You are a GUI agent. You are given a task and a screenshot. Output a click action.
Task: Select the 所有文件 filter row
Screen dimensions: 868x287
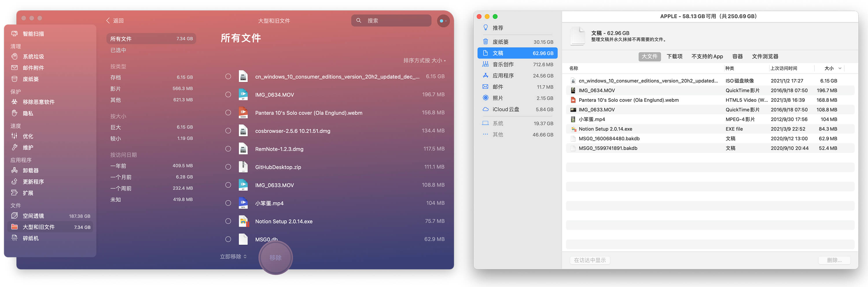151,39
